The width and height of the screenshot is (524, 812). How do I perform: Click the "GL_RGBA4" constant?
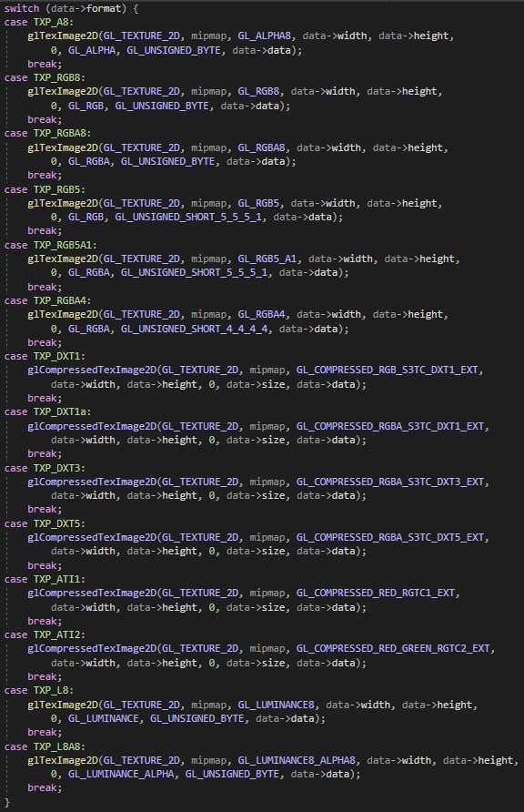(x=261, y=315)
